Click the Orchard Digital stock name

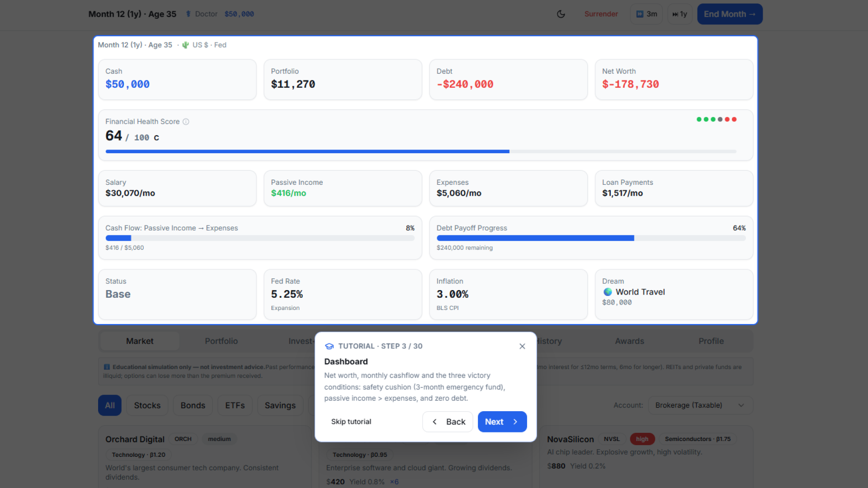click(x=135, y=439)
